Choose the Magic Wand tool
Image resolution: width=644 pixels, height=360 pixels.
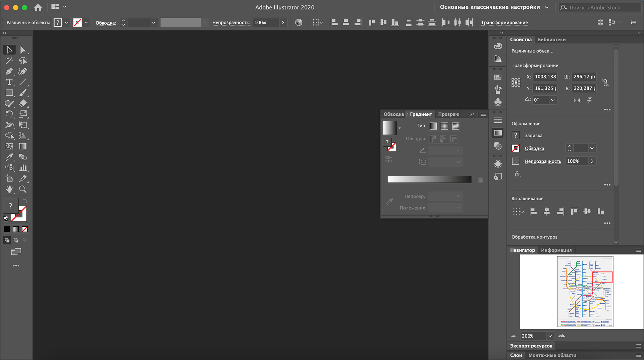(9, 61)
